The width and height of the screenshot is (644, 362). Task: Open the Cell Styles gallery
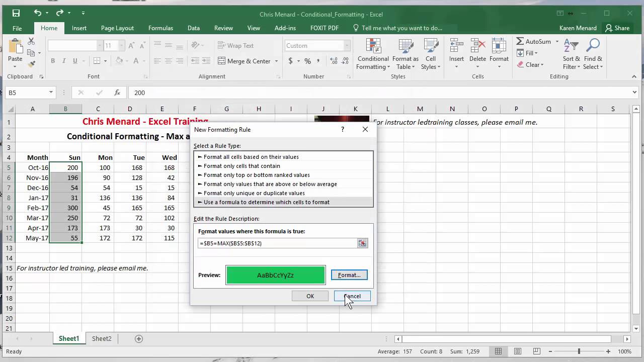click(x=431, y=54)
